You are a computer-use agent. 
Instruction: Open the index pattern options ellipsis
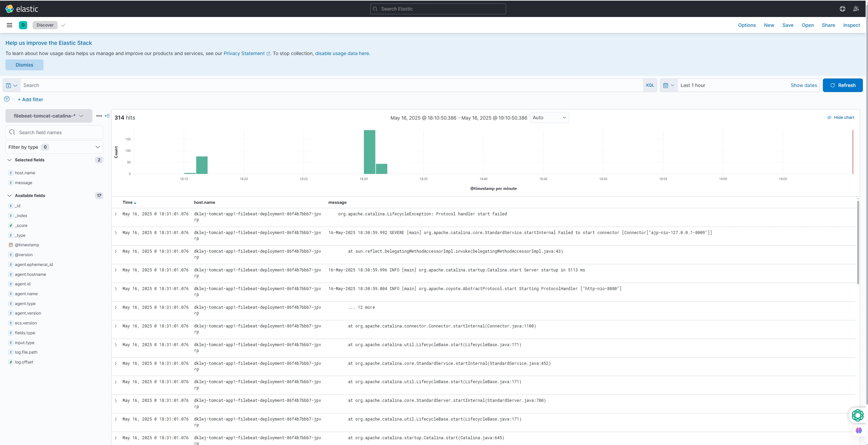pyautogui.click(x=99, y=116)
